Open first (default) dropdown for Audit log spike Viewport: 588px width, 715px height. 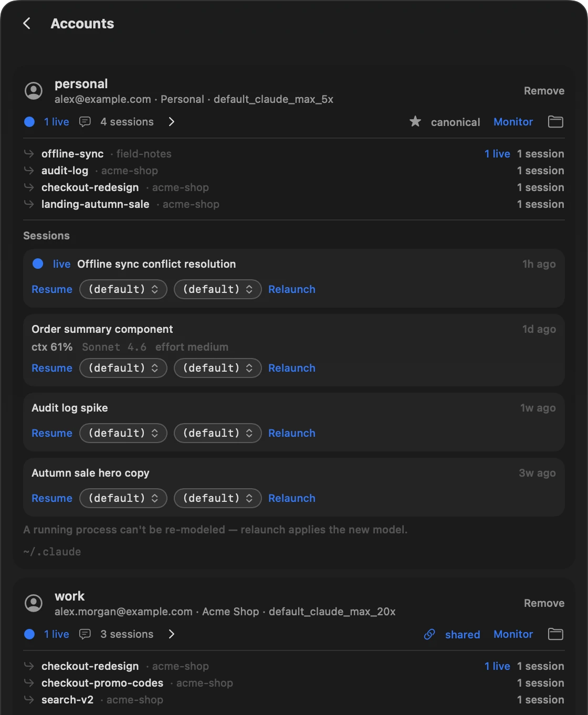pos(123,433)
